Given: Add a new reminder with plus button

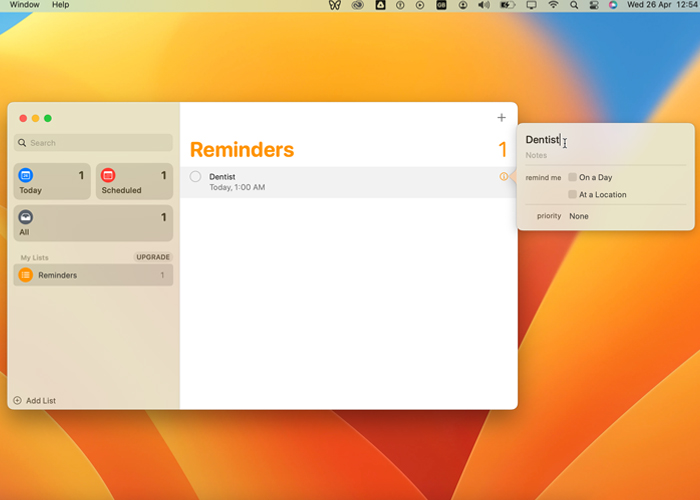Looking at the screenshot, I should [x=501, y=117].
